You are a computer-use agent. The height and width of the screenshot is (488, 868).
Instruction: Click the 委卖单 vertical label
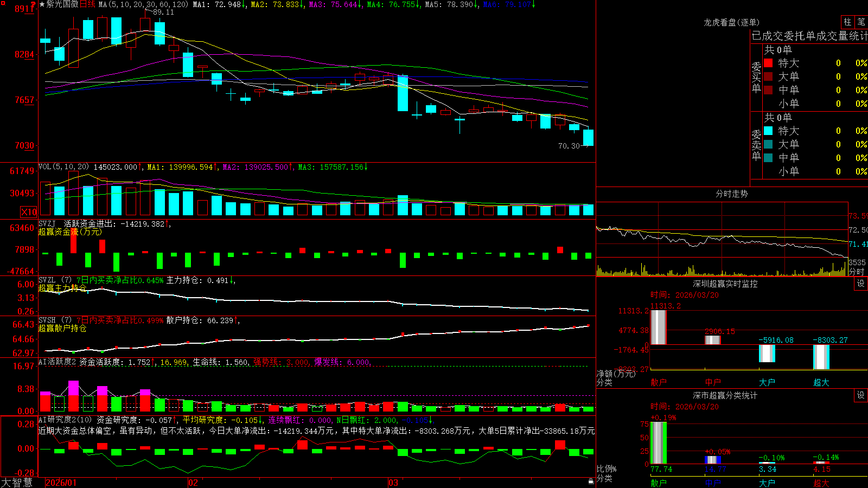pos(756,145)
